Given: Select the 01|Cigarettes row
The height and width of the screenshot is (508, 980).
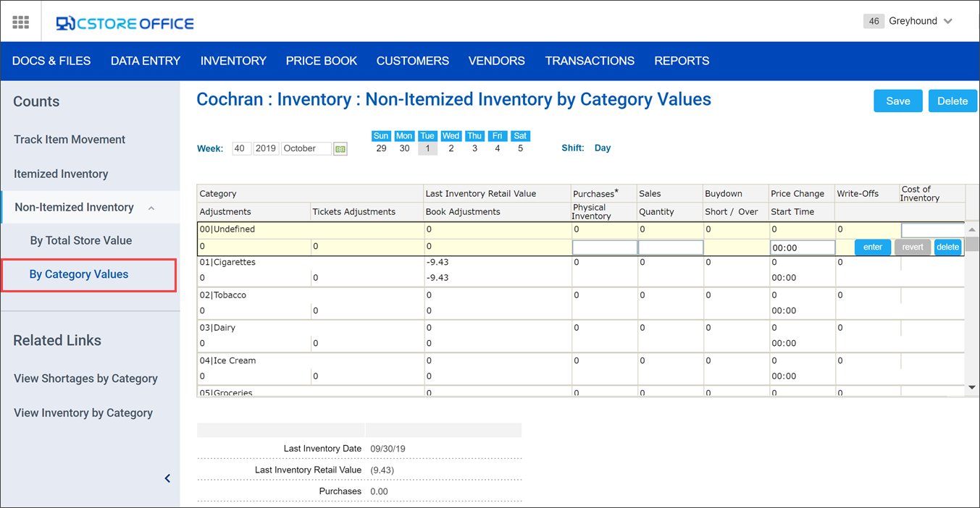Looking at the screenshot, I should (581, 271).
